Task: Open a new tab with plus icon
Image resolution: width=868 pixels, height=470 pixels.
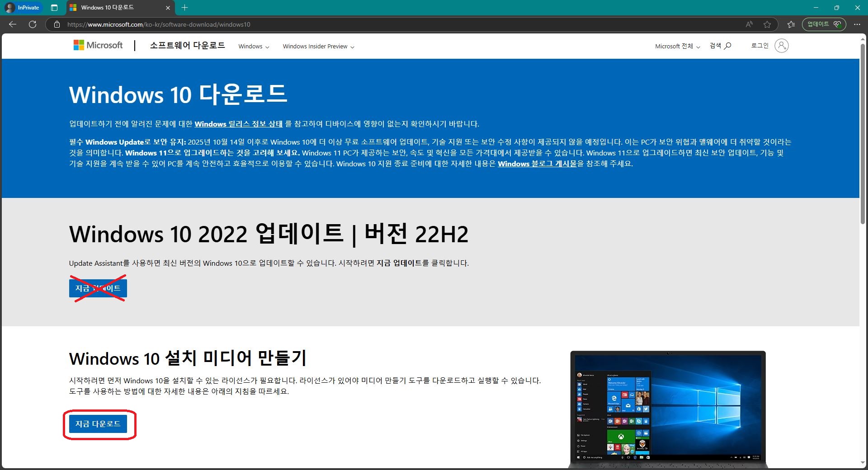Action: pyautogui.click(x=184, y=8)
